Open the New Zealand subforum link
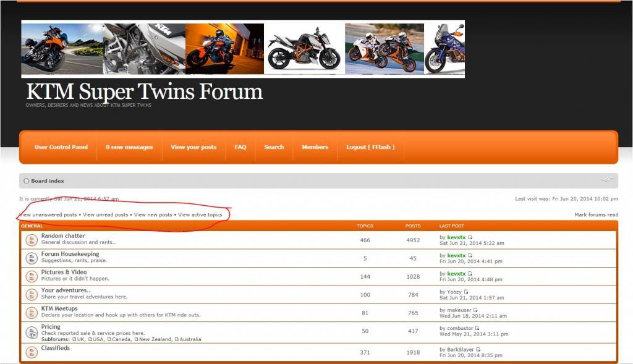Viewport: 633px width, 364px height. (155, 339)
